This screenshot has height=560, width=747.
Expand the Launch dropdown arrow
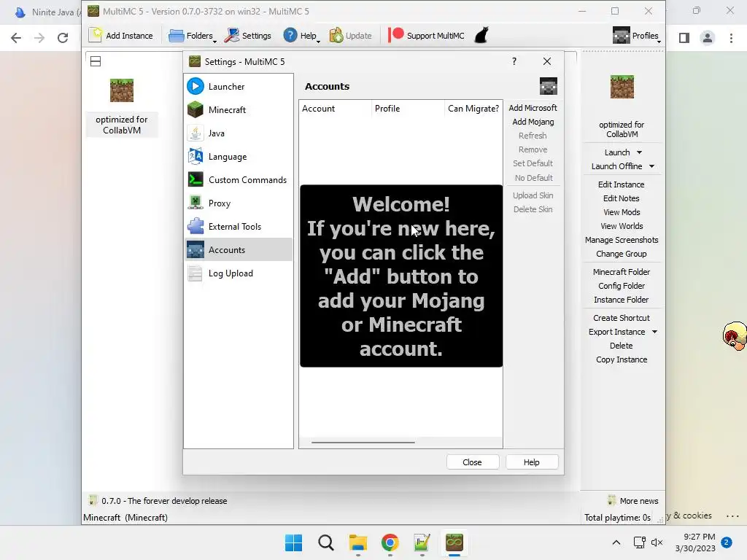pos(639,152)
